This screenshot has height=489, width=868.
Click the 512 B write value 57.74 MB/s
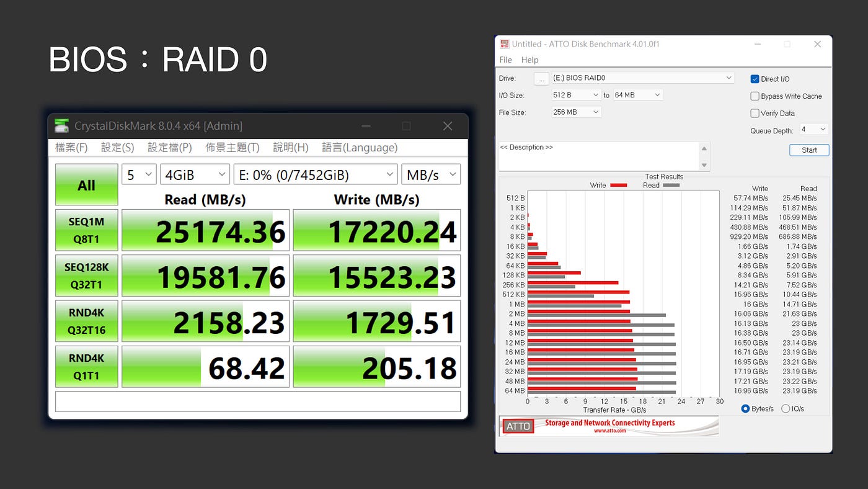click(750, 199)
